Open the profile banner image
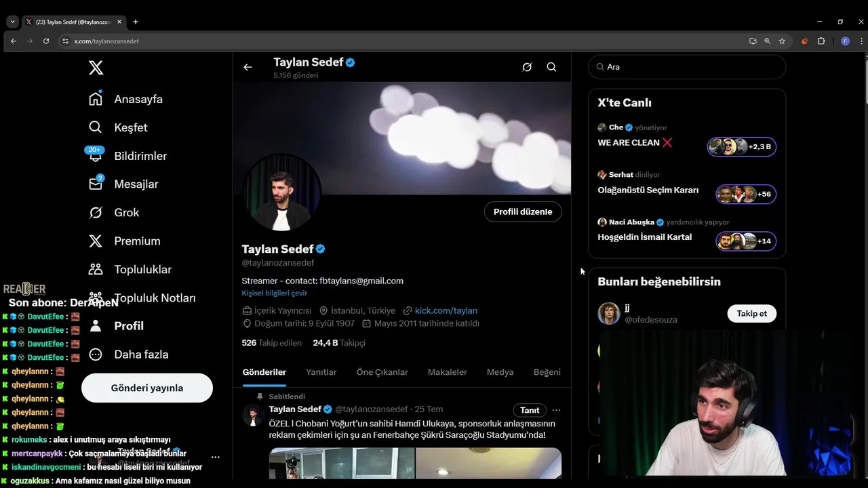The image size is (868, 488). (x=401, y=138)
